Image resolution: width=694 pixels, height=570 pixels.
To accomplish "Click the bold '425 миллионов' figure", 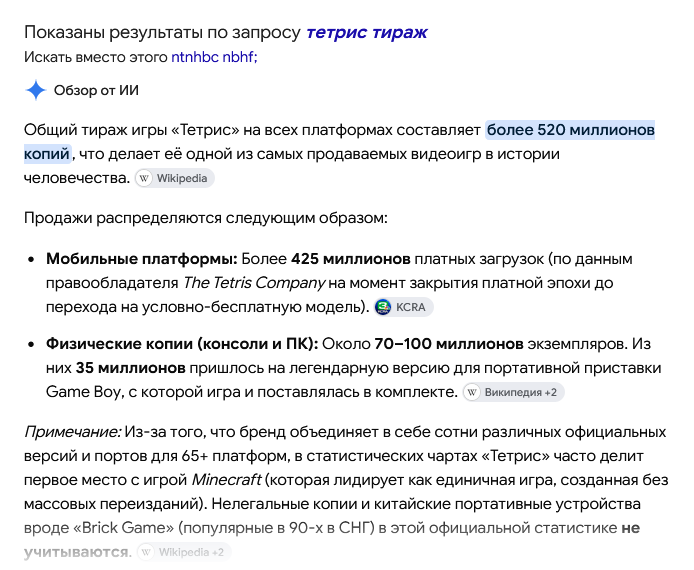I will click(351, 259).
